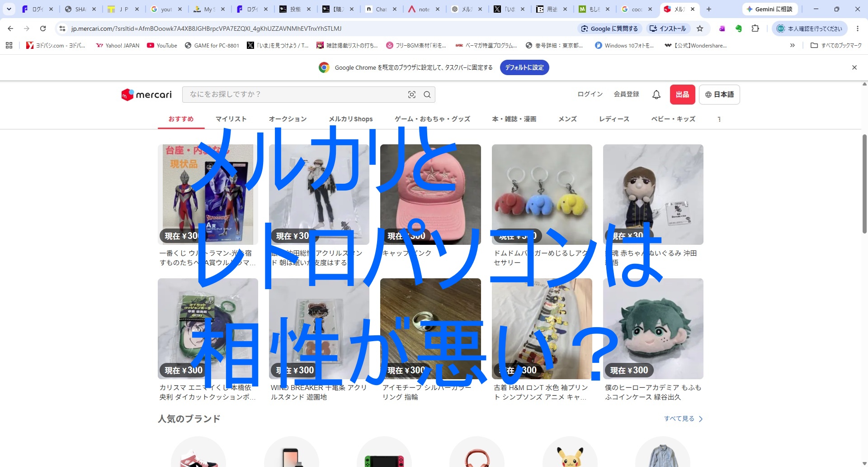Open the elephant keychain item thumbnail
868x467 pixels.
tap(542, 195)
